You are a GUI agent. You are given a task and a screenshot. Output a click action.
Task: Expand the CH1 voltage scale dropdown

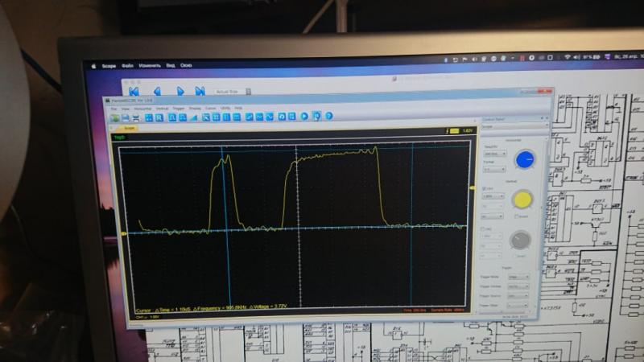493,196
